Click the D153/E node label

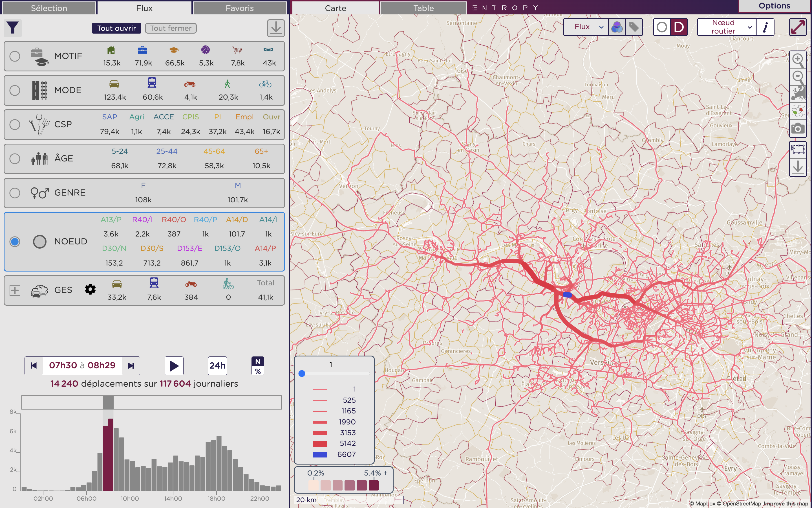189,249
